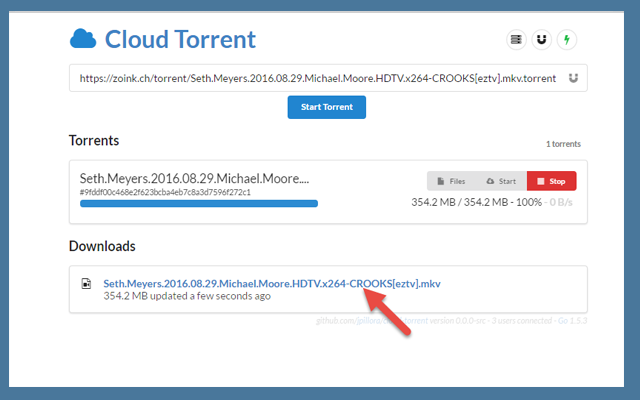Click the 'Go 1.5.3' footer link

[x=572, y=320]
